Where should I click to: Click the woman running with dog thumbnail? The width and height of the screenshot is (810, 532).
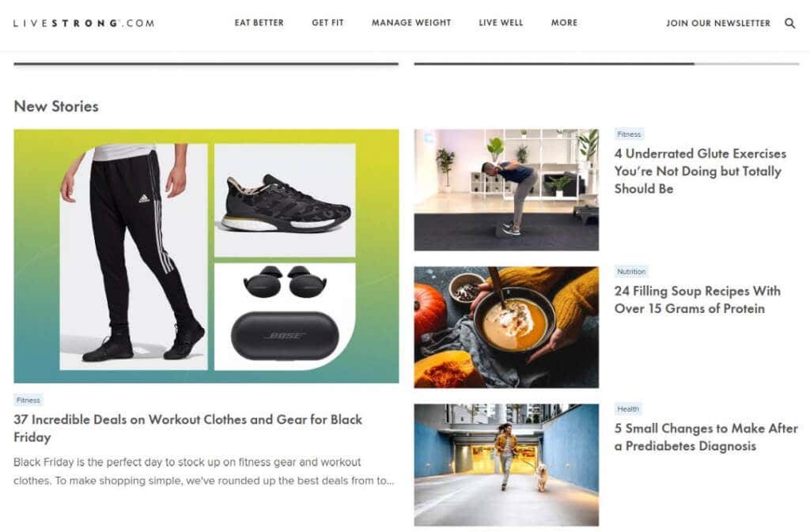tap(506, 465)
